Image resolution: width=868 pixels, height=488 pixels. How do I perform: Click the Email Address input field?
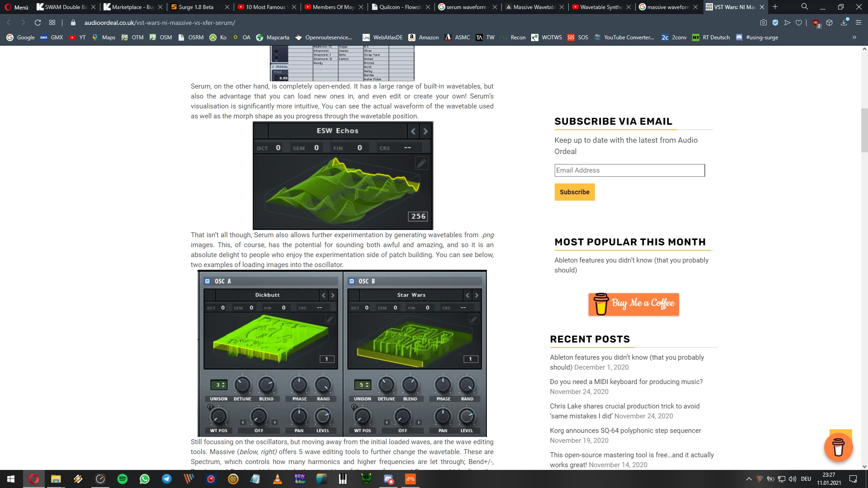pos(629,170)
